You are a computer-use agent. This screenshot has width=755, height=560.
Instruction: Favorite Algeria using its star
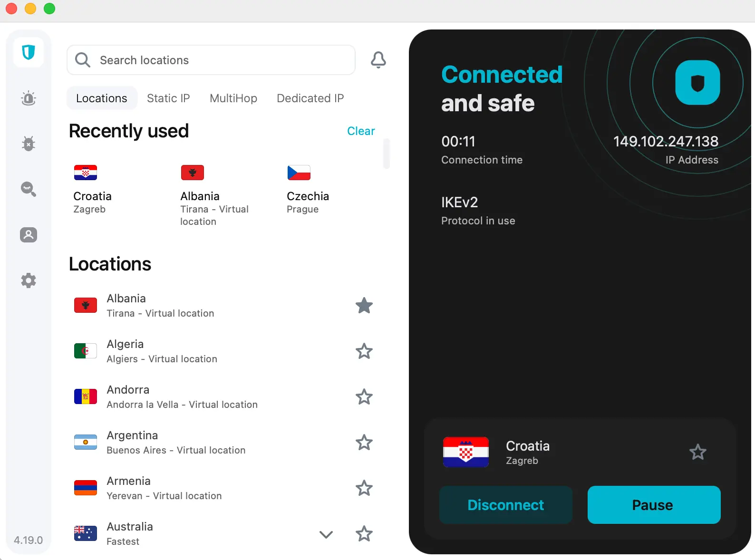(364, 351)
